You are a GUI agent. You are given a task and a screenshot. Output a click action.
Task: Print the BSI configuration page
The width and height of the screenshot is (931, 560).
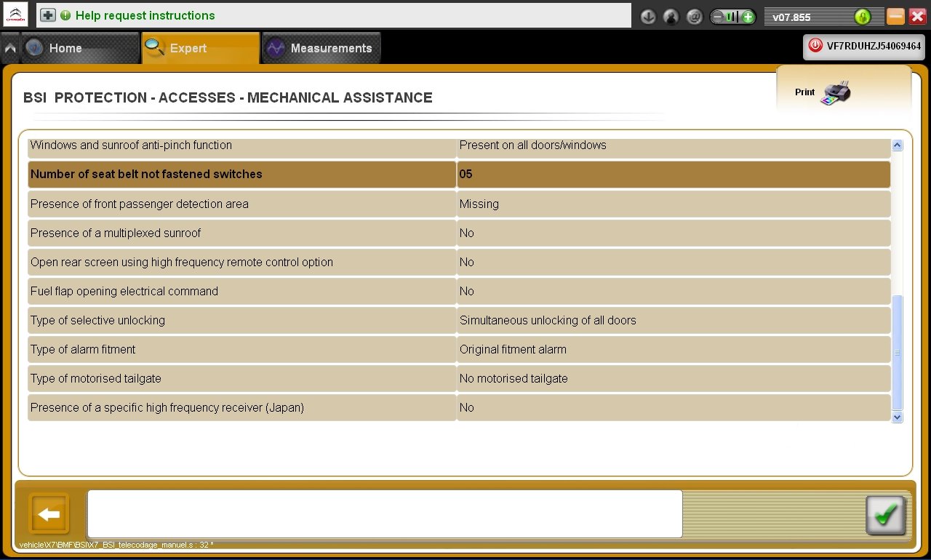pyautogui.click(x=823, y=92)
